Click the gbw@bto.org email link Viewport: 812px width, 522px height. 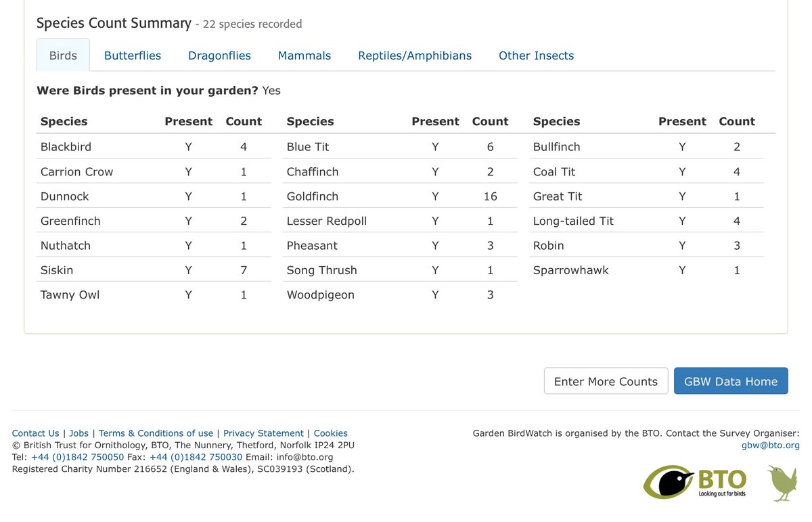click(771, 445)
